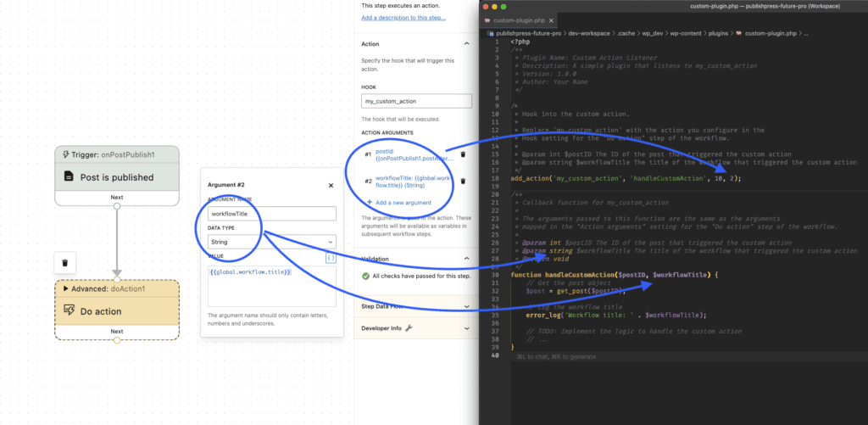Collapse the Validation section
Screen dimensions: 868x425
coord(465,258)
